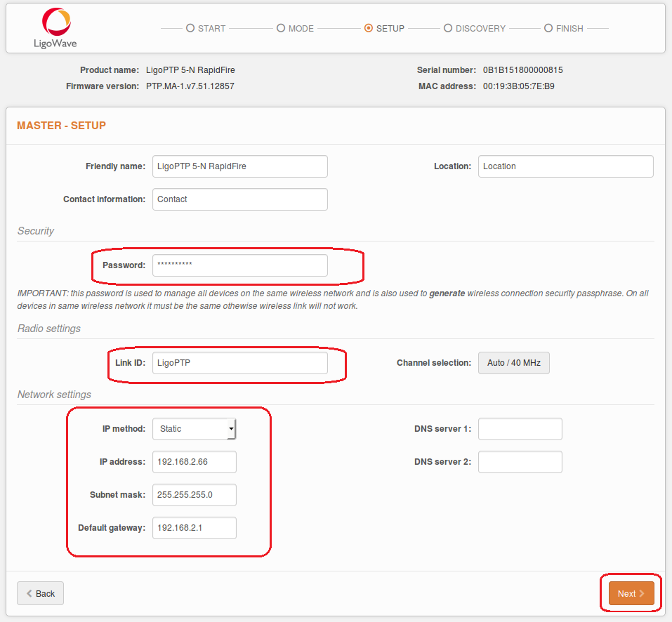
Task: Focus the Password field
Action: pyautogui.click(x=240, y=265)
